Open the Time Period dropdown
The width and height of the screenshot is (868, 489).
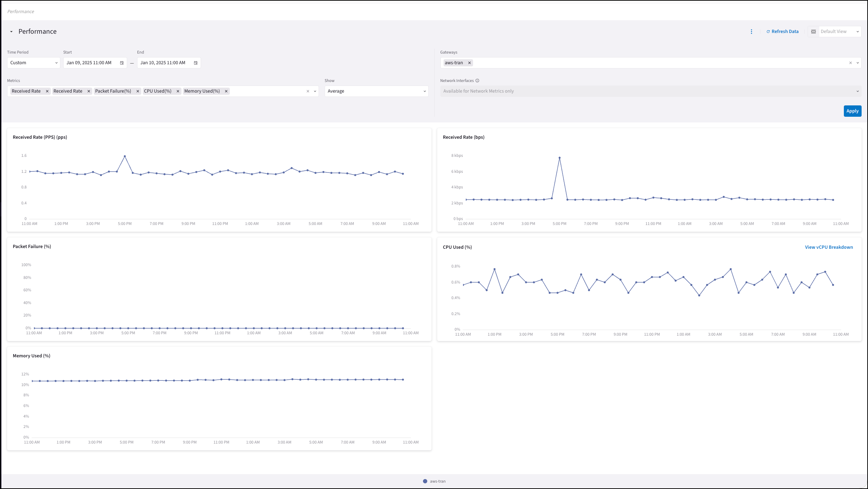33,63
